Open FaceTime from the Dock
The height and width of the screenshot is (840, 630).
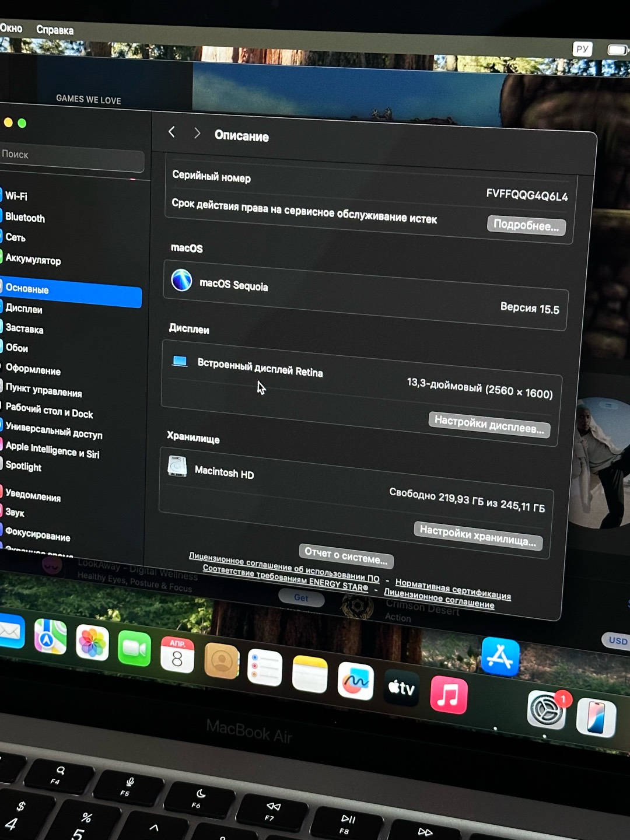[134, 648]
